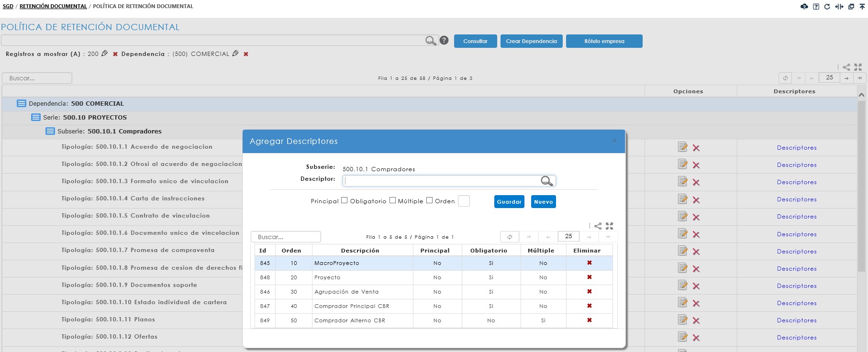Close the Agregar Descriptores dialog
Screen dimensions: 868x352
tap(614, 141)
